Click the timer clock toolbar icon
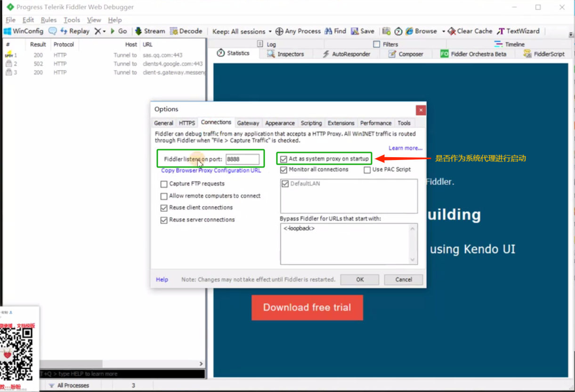Viewport: 575px width, 392px height. click(398, 31)
